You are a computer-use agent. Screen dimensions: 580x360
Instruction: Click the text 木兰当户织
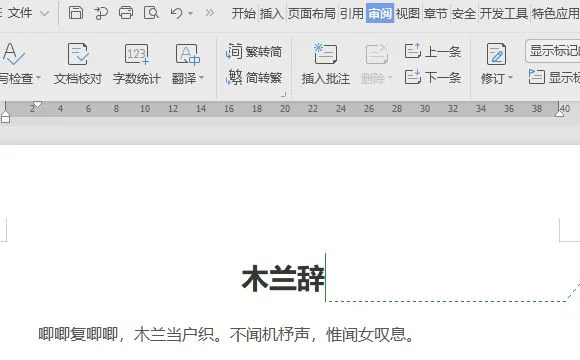[174, 334]
